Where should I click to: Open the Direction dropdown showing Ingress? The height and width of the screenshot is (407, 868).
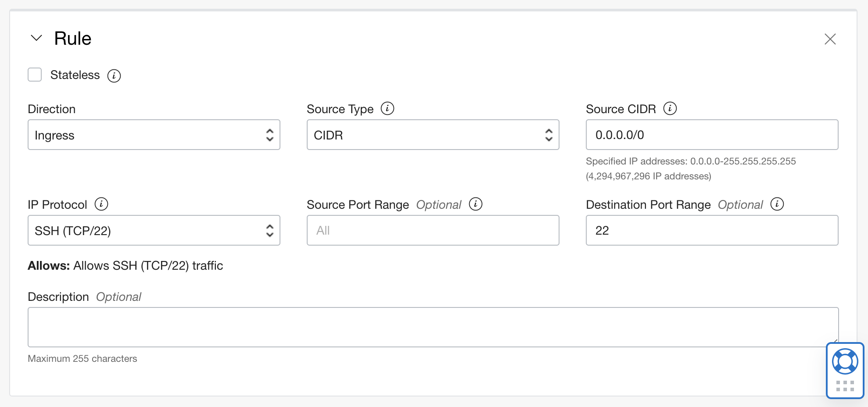(x=154, y=135)
